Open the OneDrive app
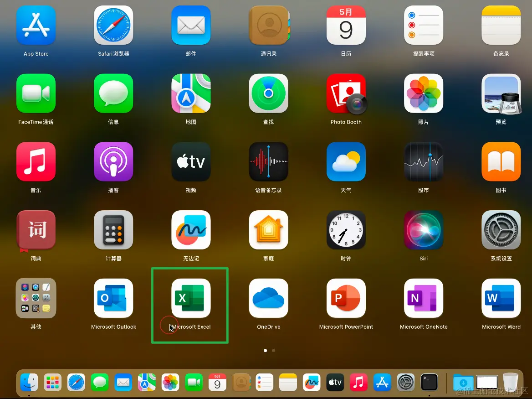The height and width of the screenshot is (399, 532). coord(269,298)
